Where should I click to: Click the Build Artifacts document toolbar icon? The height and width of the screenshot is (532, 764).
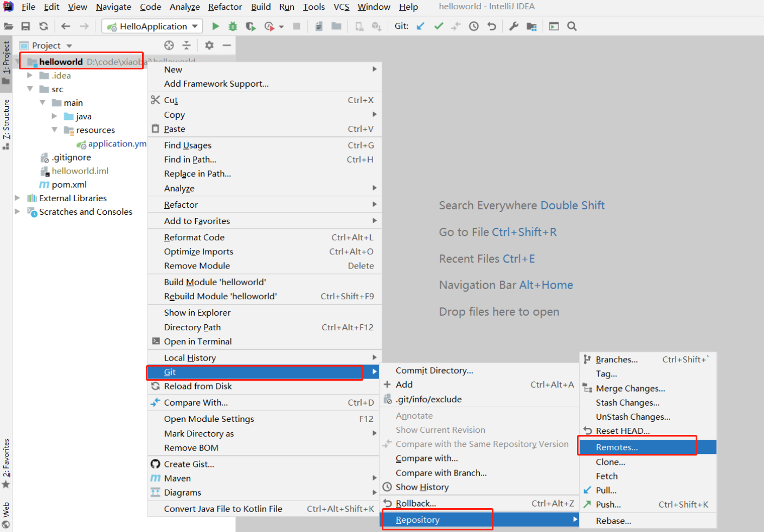(319, 26)
